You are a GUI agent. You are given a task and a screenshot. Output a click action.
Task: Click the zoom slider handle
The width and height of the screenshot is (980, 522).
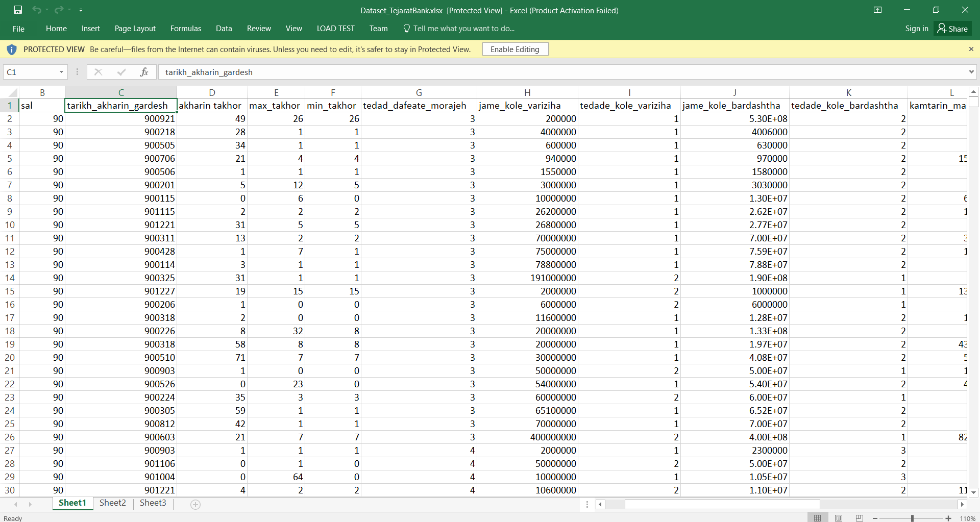click(x=912, y=518)
